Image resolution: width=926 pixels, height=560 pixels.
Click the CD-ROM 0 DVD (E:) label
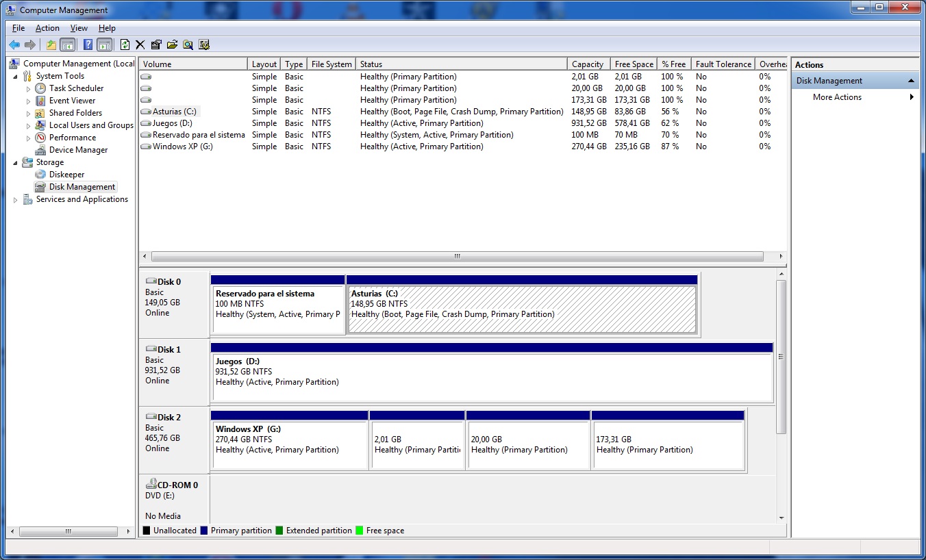pos(174,500)
